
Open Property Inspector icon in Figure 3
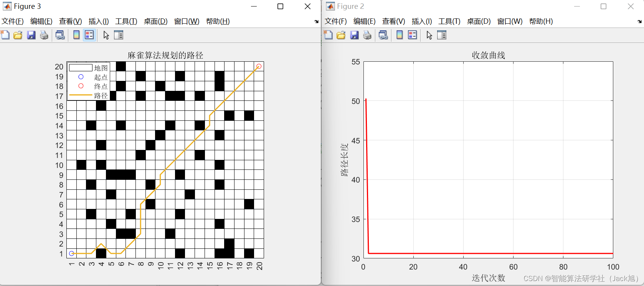pyautogui.click(x=119, y=35)
